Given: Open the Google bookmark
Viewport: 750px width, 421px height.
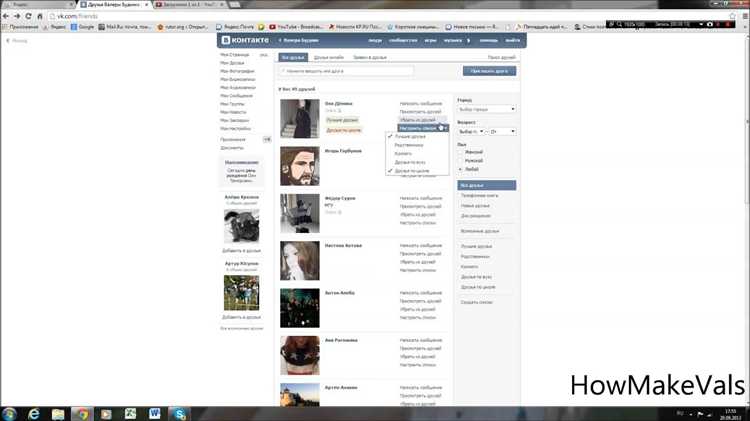Looking at the screenshot, I should click(x=82, y=27).
